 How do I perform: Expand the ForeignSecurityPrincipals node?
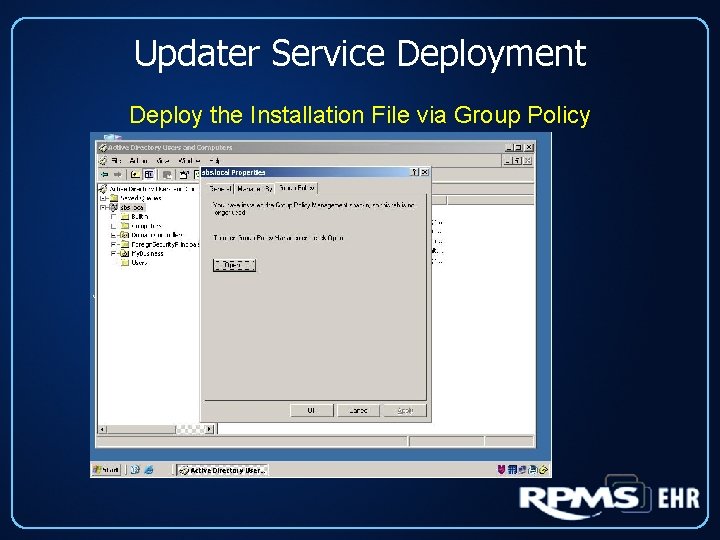tap(113, 244)
